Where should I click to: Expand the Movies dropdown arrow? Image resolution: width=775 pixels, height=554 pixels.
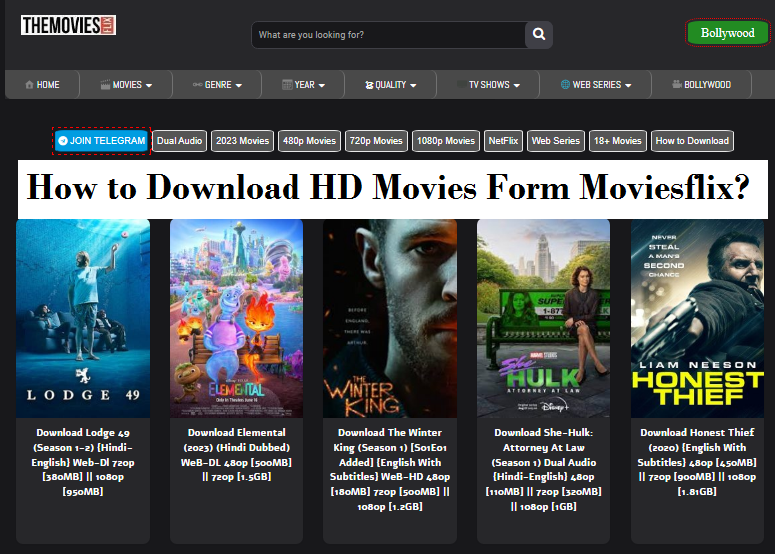click(149, 85)
